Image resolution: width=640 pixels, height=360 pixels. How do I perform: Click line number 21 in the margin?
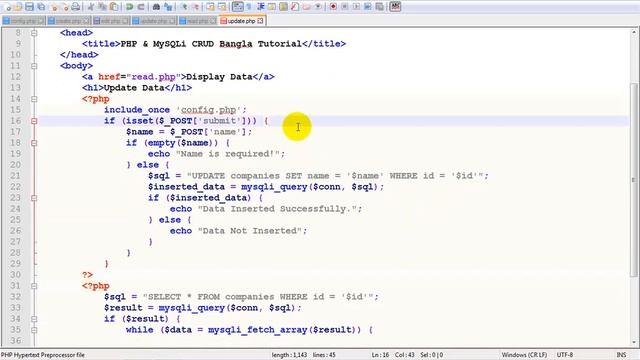click(x=16, y=176)
